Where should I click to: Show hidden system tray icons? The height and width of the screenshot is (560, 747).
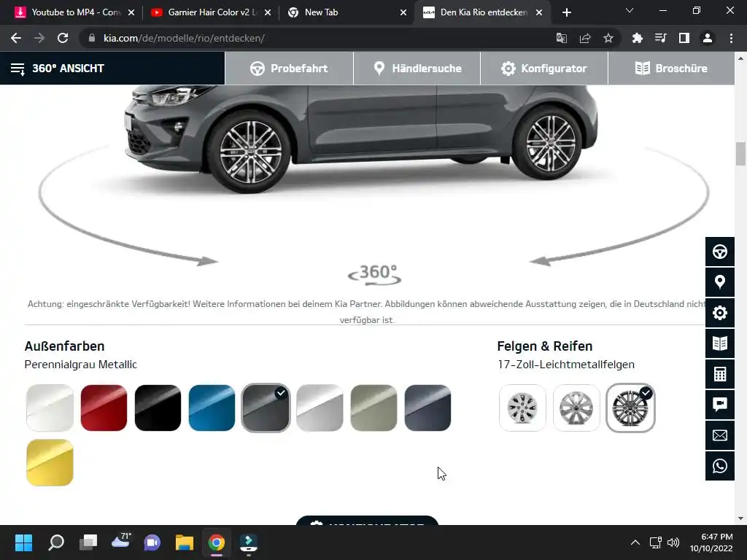tap(635, 542)
